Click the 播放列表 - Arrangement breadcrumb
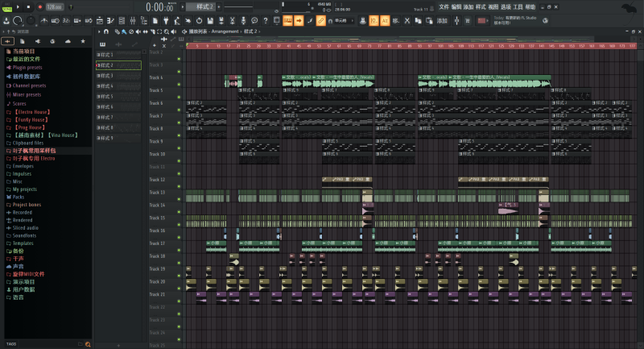This screenshot has height=349, width=644. pyautogui.click(x=213, y=31)
